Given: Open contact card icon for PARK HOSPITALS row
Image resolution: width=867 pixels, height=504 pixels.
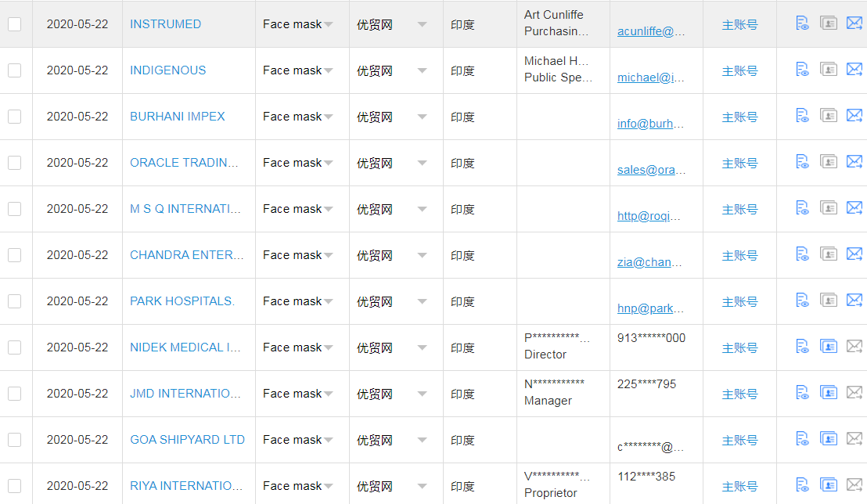Looking at the screenshot, I should tap(829, 301).
